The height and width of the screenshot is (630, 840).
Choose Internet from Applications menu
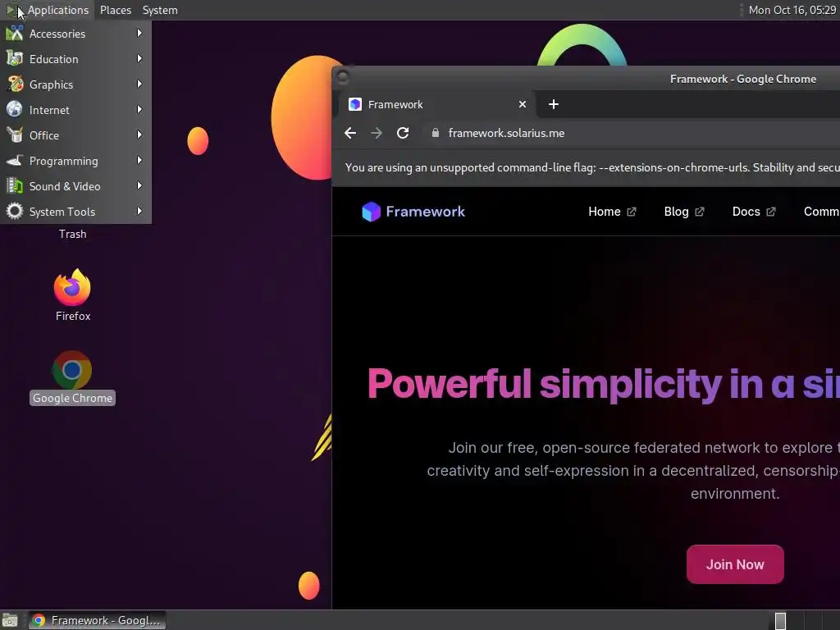[75, 109]
